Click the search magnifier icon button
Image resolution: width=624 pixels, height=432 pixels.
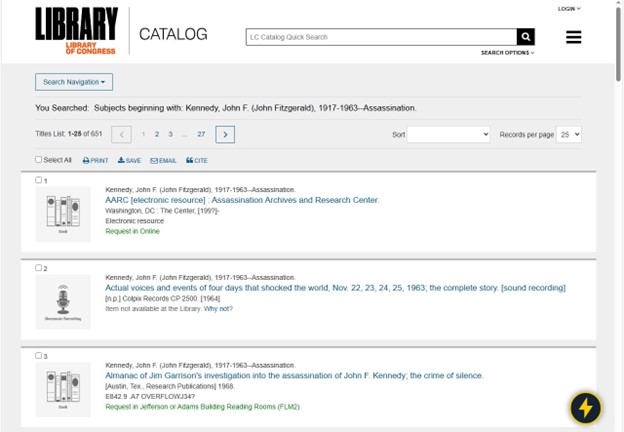tap(525, 37)
